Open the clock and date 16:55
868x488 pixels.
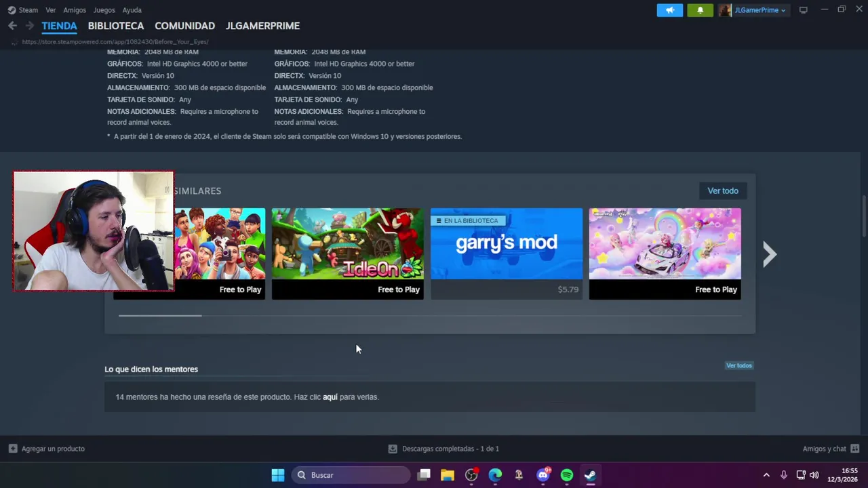point(844,475)
